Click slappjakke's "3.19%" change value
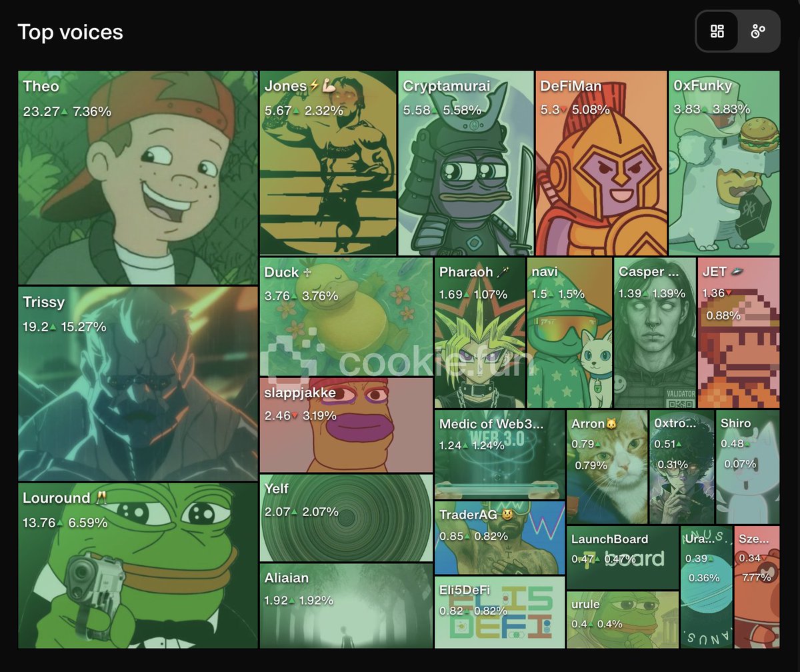The image size is (800, 672). (319, 416)
